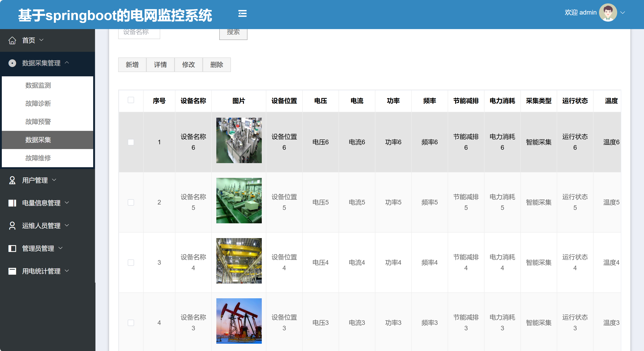Click the person icon beside 用户管理
Image resolution: width=644 pixels, height=351 pixels.
click(x=12, y=180)
